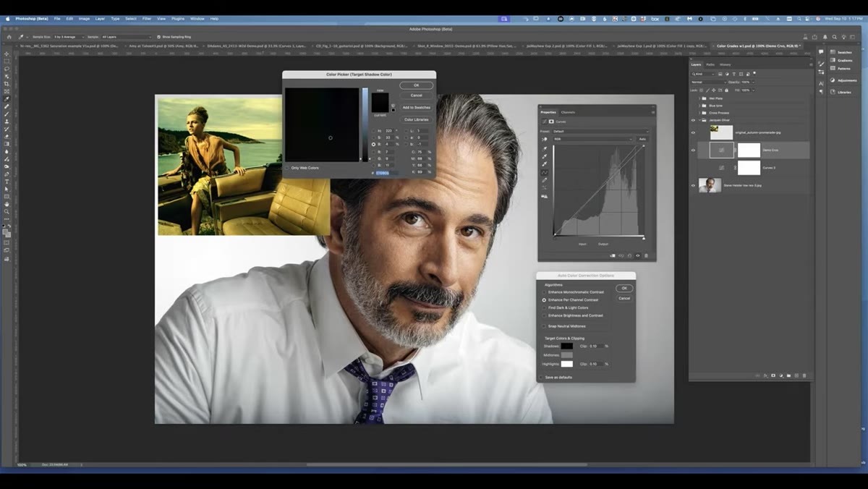Screen dimensions: 868x489
Task: Click the Shadows target color swatch
Action: pos(567,346)
